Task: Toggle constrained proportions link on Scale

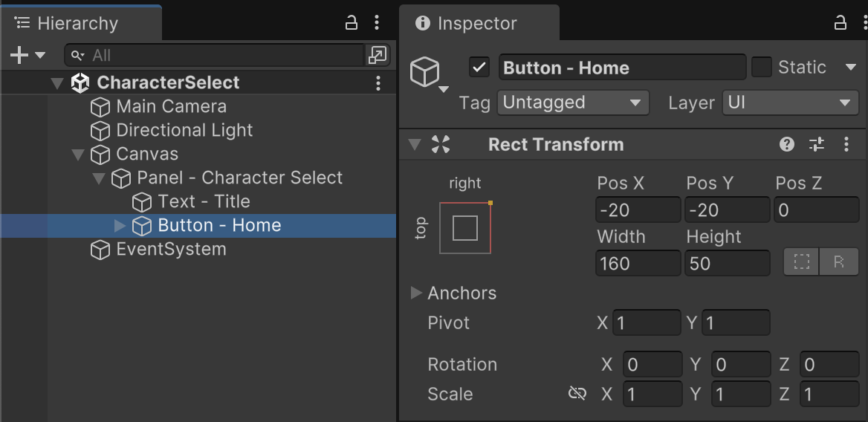Action: coord(577,394)
